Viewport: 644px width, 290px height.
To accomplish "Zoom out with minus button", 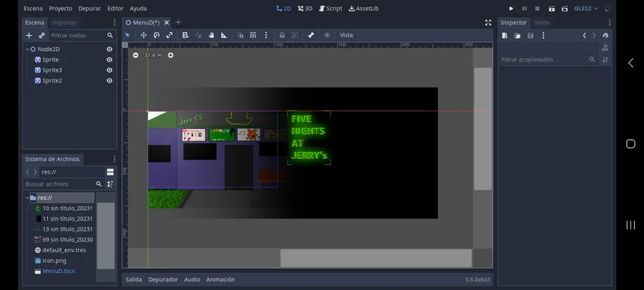I will (135, 55).
